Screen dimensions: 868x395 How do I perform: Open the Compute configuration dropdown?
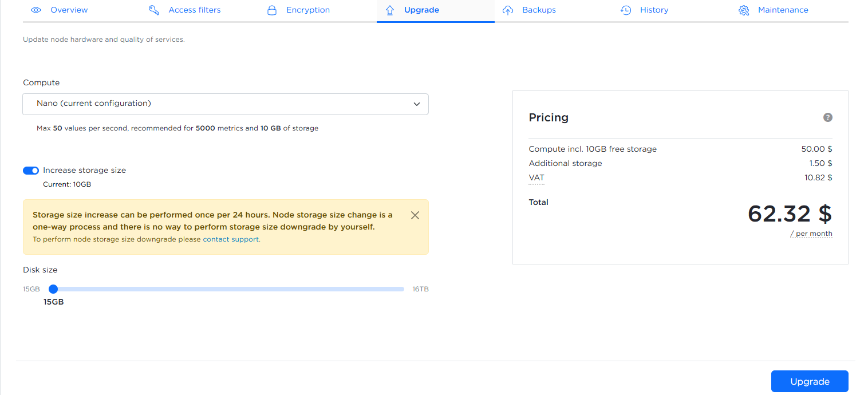(x=225, y=104)
